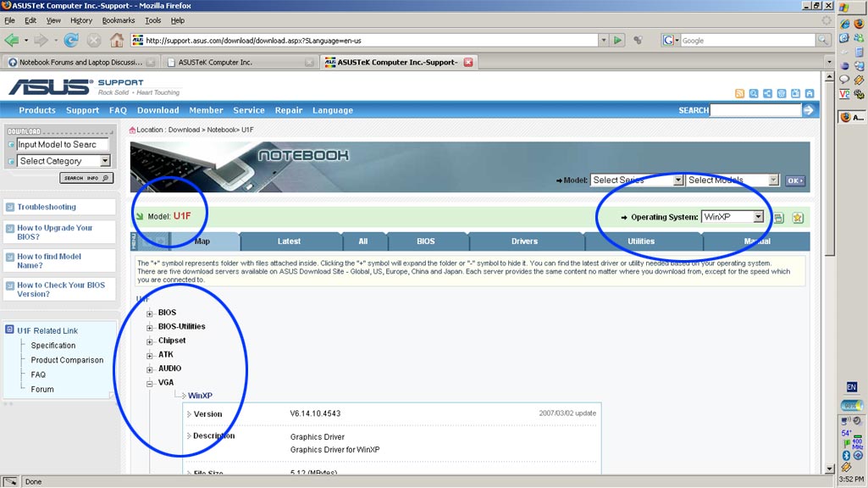The width and height of the screenshot is (868, 488).
Task: Click the Bluetooth tray icon
Action: point(846,455)
